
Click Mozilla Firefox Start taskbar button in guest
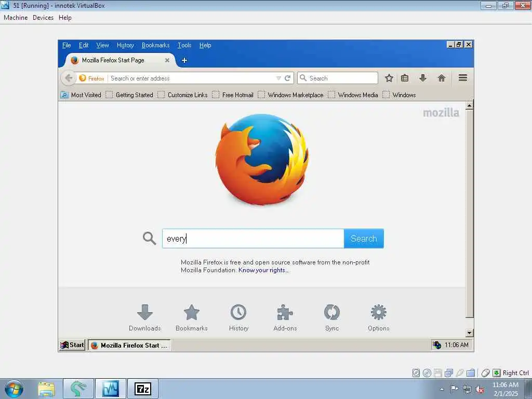129,345
